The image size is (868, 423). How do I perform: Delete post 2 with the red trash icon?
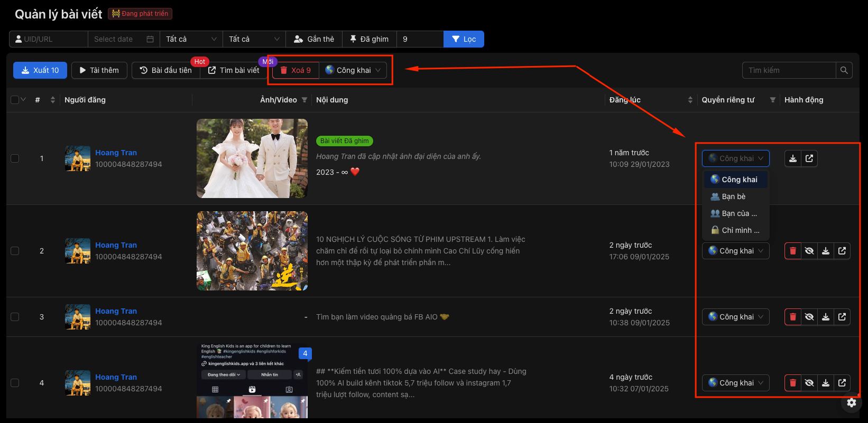[x=792, y=251]
